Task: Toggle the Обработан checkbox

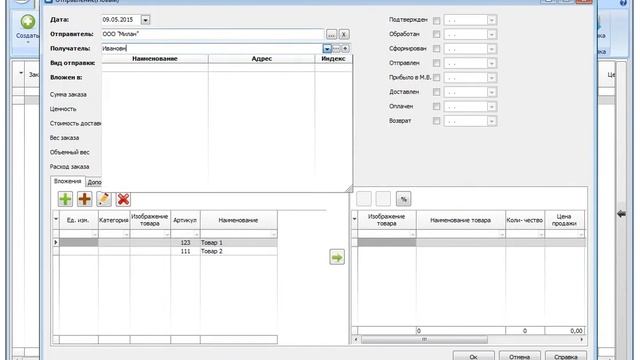Action: (436, 34)
